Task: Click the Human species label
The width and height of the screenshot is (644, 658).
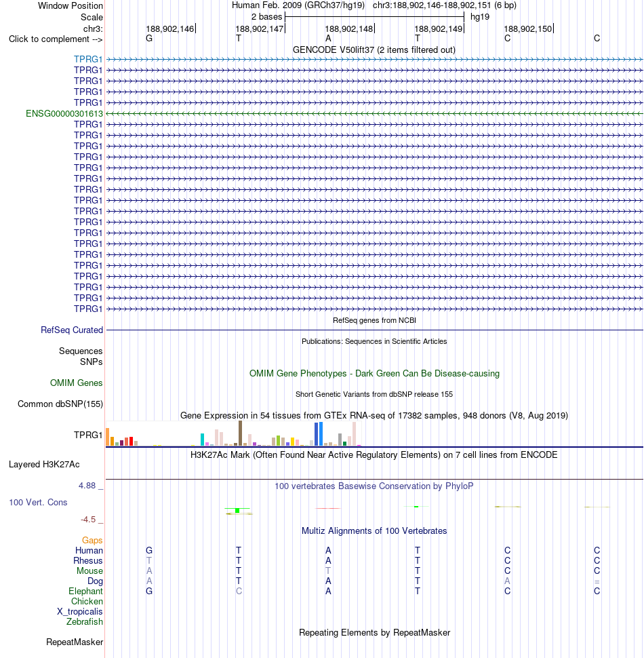Action: [89, 550]
